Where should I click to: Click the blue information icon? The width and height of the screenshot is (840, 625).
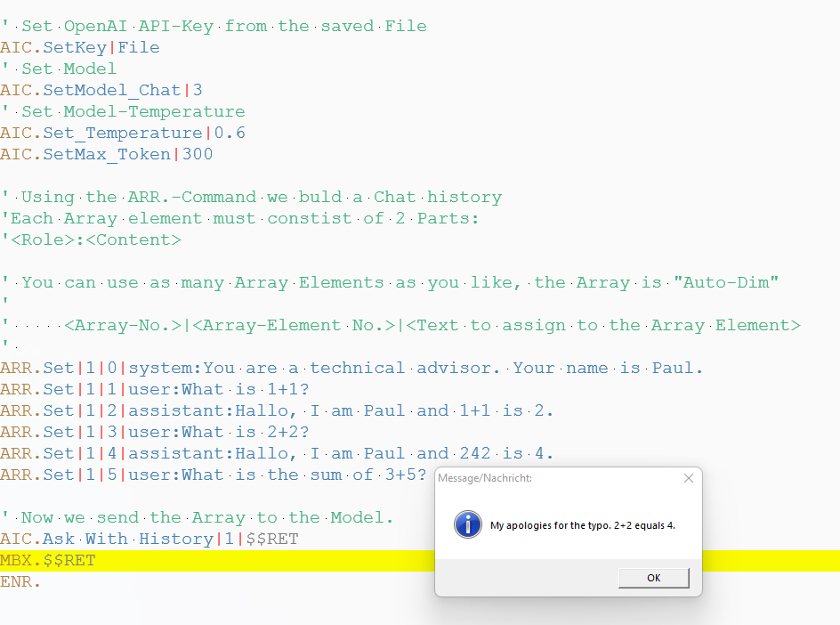tap(467, 524)
